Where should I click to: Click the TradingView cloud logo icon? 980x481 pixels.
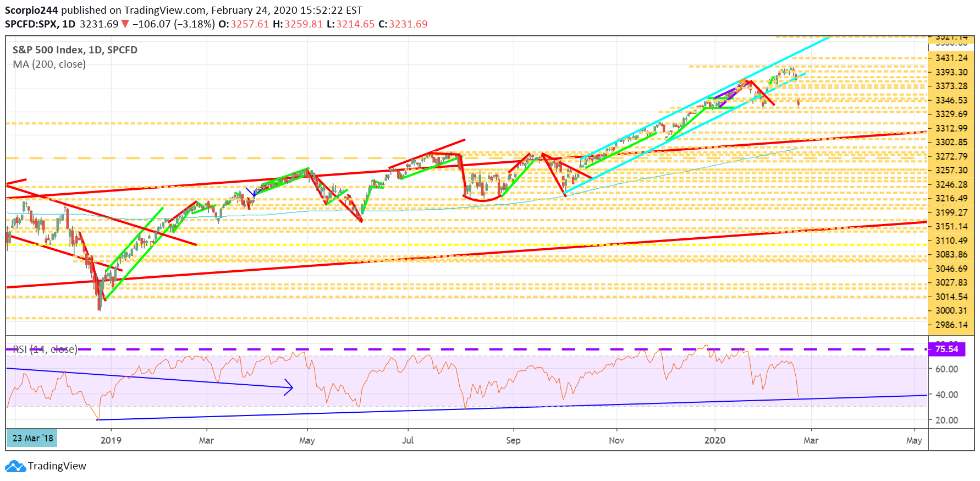(x=15, y=466)
